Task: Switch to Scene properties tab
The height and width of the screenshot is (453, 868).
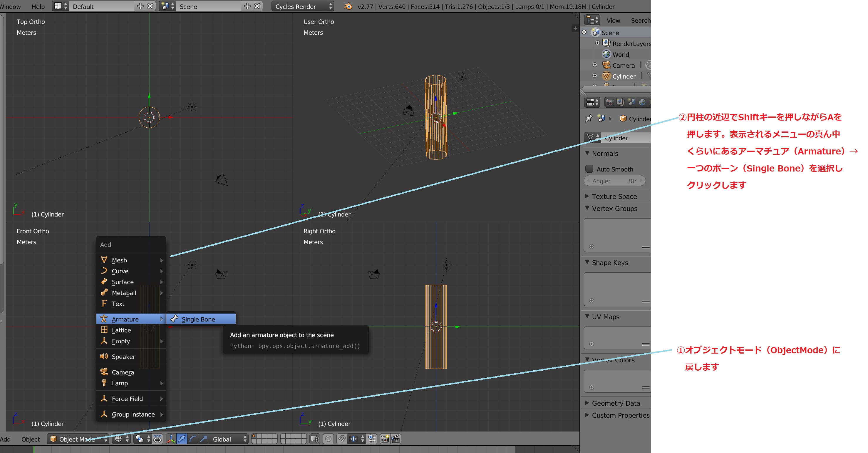Action: (x=631, y=102)
